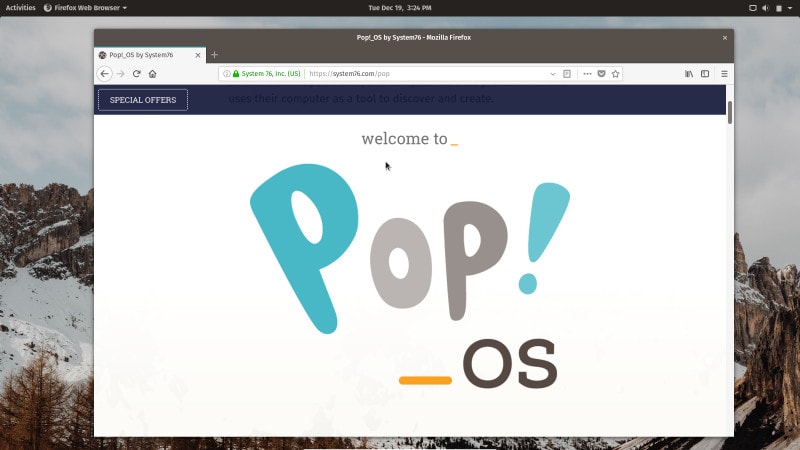Open page actions three-dot menu
The height and width of the screenshot is (450, 800).
pyautogui.click(x=587, y=74)
